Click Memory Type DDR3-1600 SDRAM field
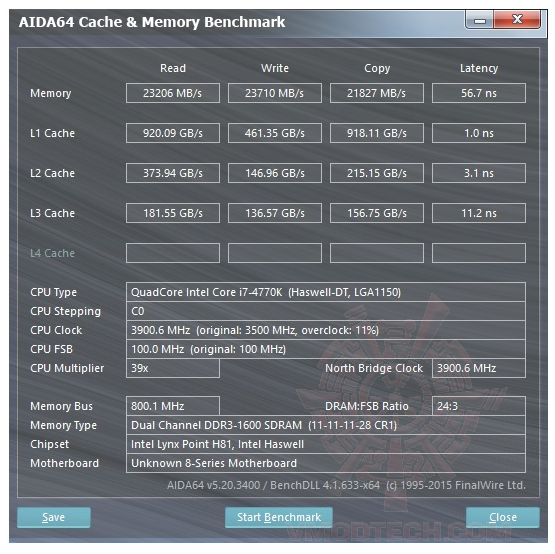 [326, 425]
